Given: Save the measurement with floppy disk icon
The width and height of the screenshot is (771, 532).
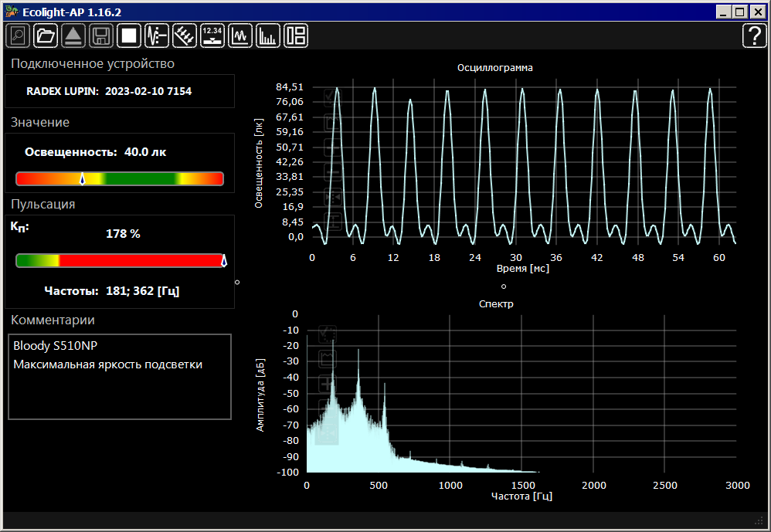Looking at the screenshot, I should tap(101, 36).
